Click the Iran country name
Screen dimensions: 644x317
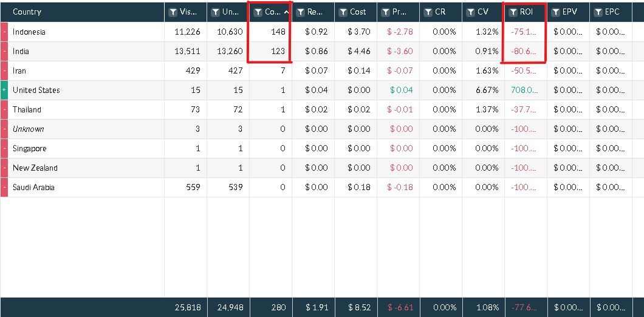19,70
